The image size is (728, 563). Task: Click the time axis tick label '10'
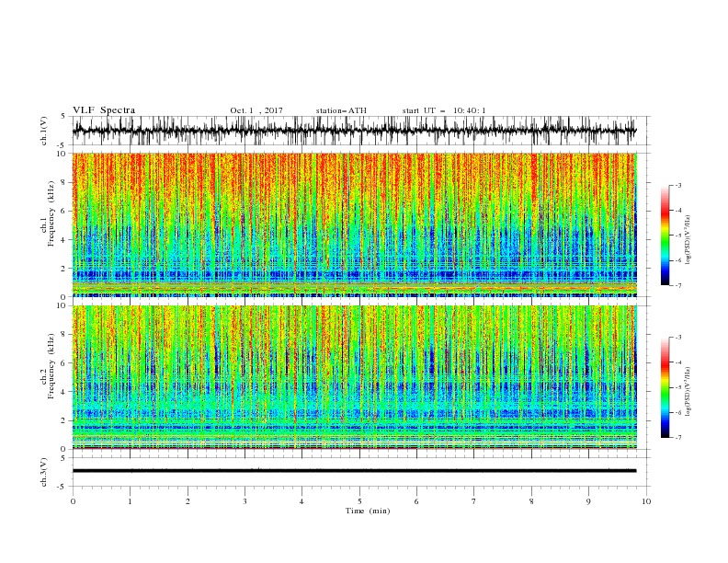click(646, 501)
